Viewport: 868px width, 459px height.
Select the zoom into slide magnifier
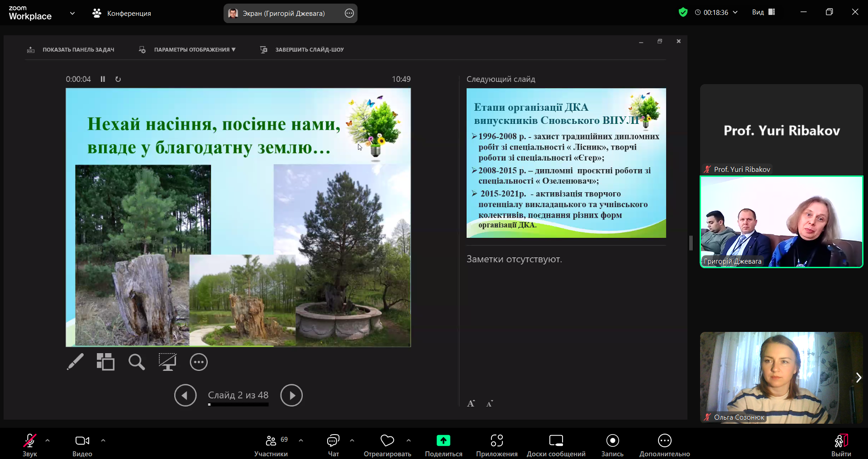pyautogui.click(x=137, y=362)
